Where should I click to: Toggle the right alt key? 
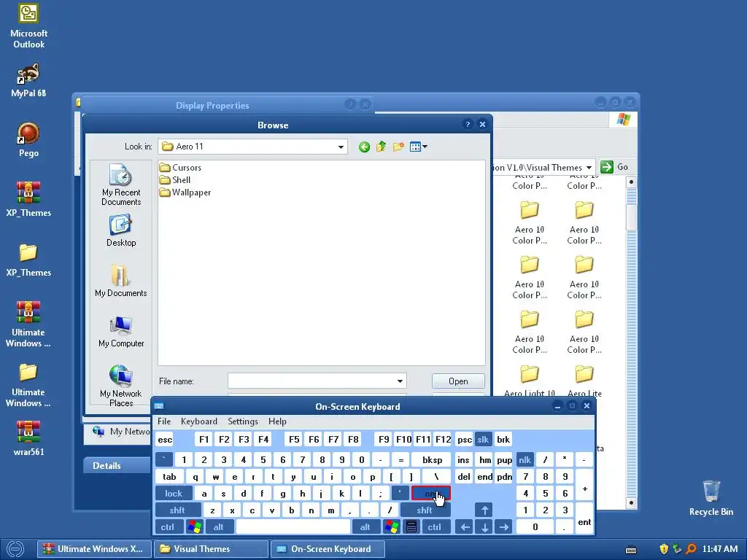tap(365, 527)
